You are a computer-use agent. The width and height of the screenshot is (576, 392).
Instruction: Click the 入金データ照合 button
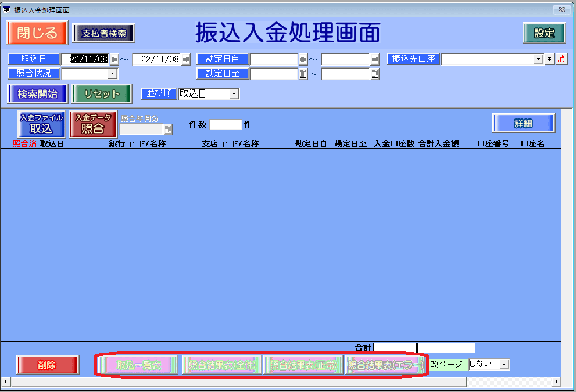[x=92, y=124]
